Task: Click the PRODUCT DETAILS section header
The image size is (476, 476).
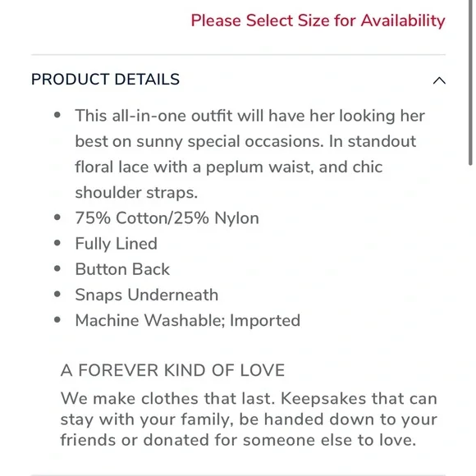Action: pos(105,80)
